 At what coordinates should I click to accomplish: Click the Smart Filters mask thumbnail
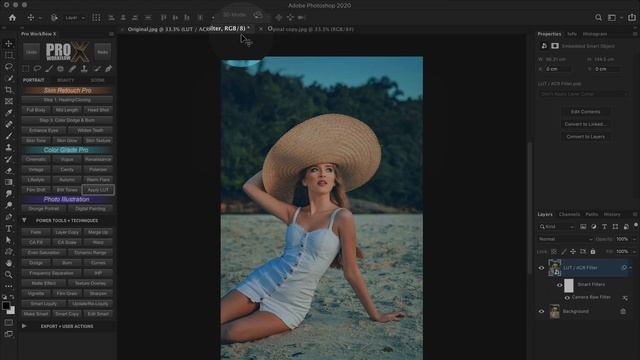coord(569,285)
